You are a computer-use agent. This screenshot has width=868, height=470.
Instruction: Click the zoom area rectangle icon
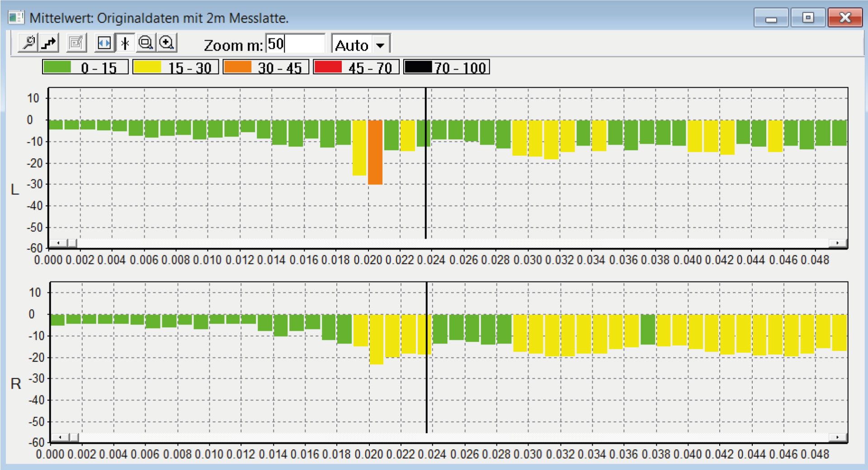[x=146, y=43]
